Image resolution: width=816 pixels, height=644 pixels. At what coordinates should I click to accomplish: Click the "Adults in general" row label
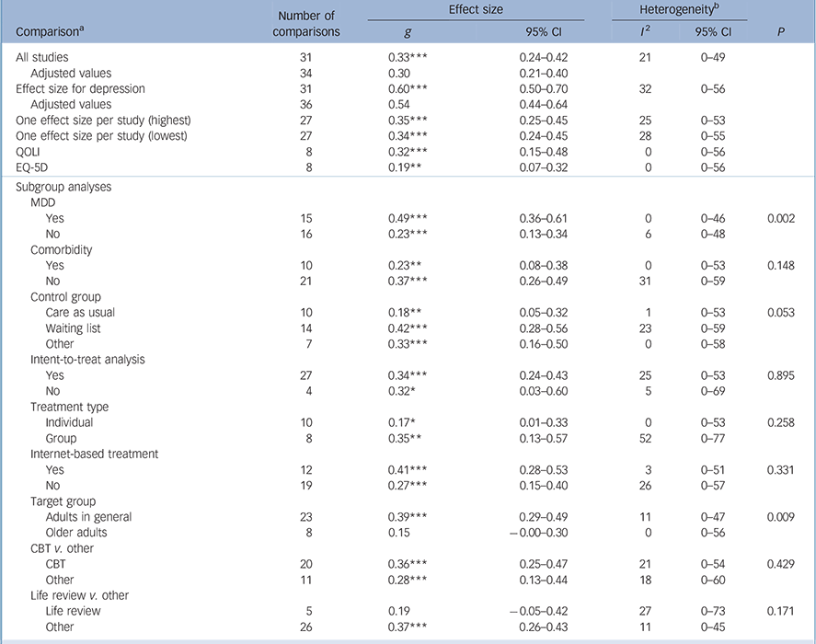[x=88, y=516]
